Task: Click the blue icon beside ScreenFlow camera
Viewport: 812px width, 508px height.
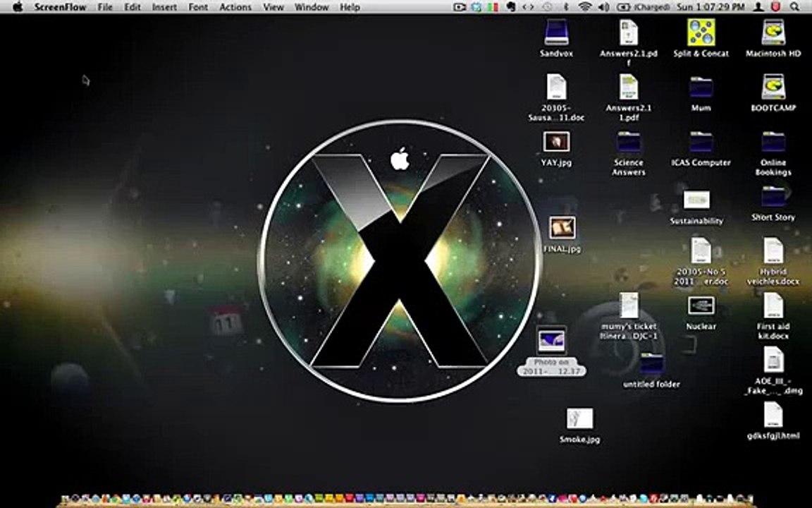Action: [x=476, y=7]
